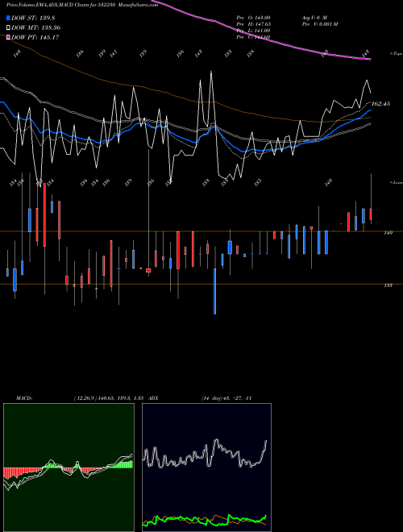The height and width of the screenshot is (532, 403).
Task: Select the 'DOW MT: 138.36' legend text
Action: 36,28
